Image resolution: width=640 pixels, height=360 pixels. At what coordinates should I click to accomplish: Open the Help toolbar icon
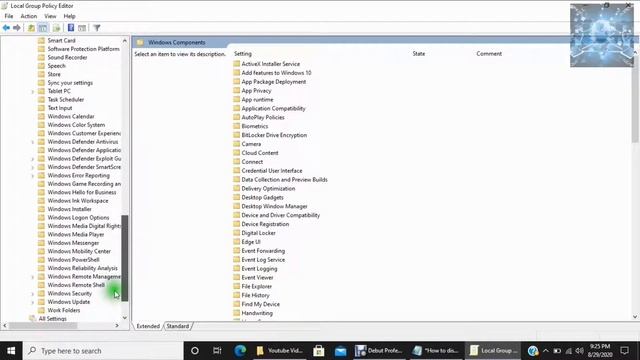[71, 28]
